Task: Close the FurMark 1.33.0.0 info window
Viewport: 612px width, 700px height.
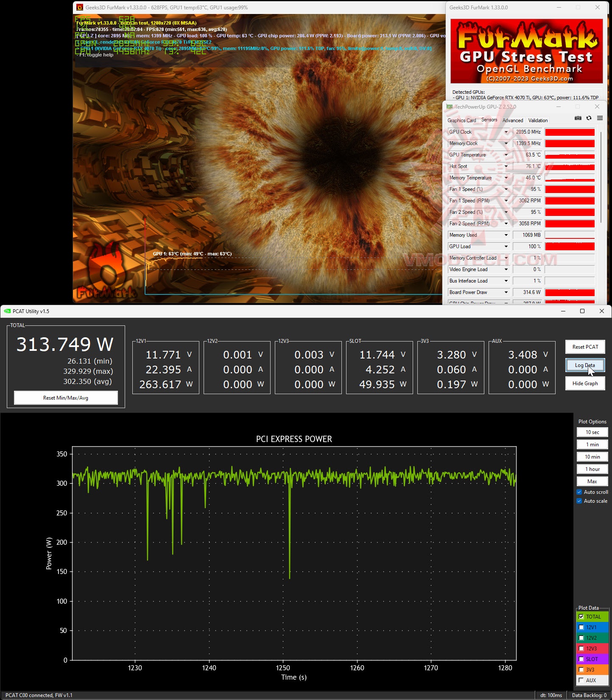Action: coord(597,8)
